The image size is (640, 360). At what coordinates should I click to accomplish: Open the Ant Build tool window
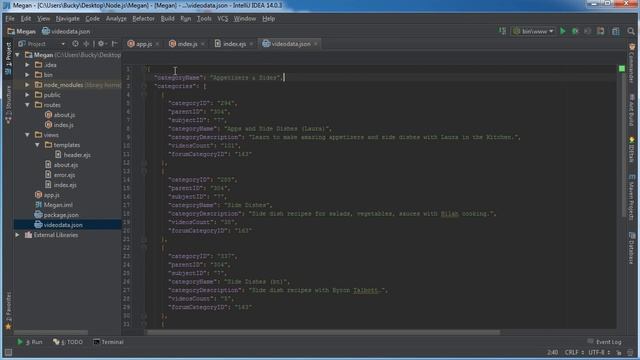click(631, 110)
